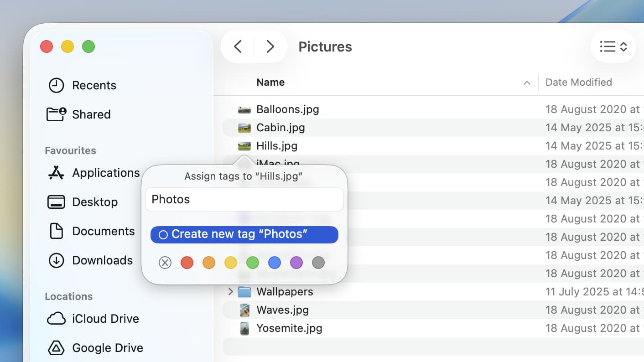Viewport: 644px width, 362px height.
Task: Click the Photos tag name input field
Action: pos(244,199)
